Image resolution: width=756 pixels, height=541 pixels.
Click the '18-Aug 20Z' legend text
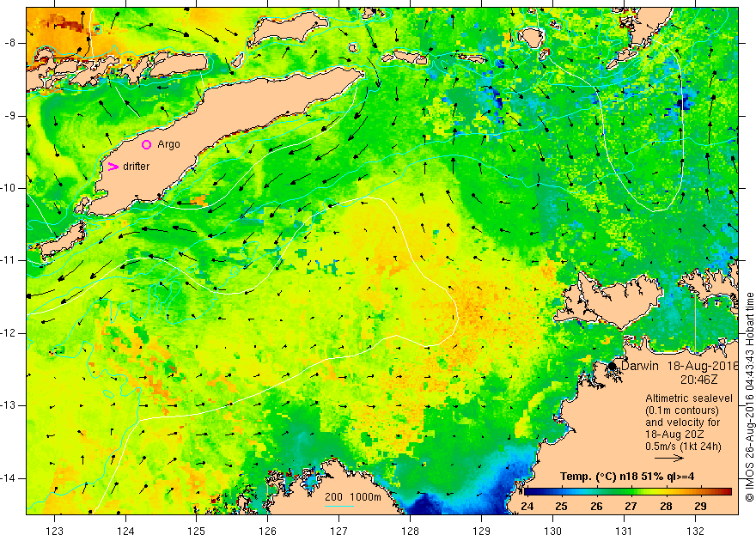click(676, 435)
